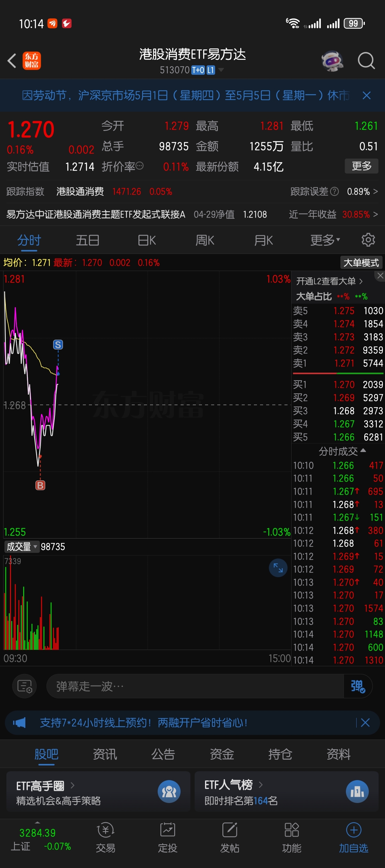The height and width of the screenshot is (868, 385).
Task: Switch to the 公告 tab
Action: tap(163, 754)
